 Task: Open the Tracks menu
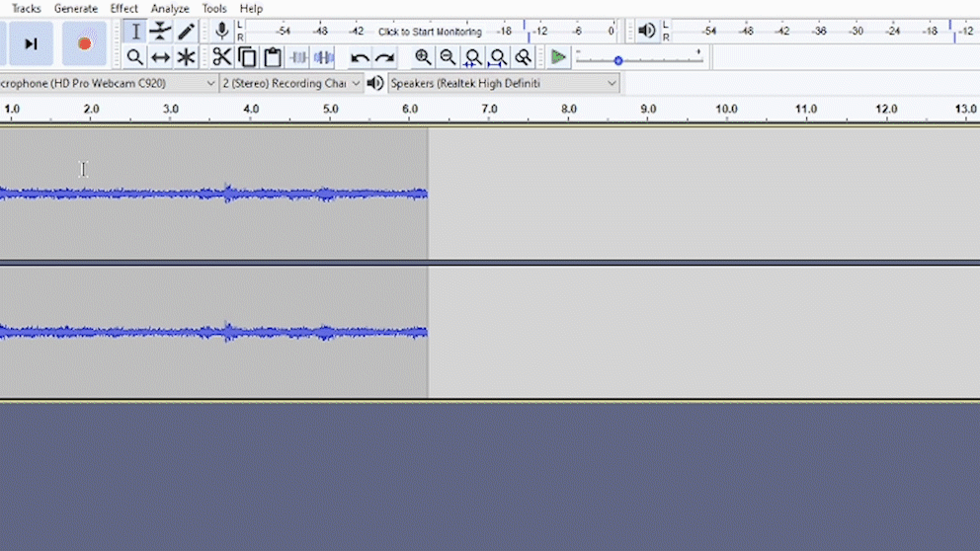tap(27, 9)
